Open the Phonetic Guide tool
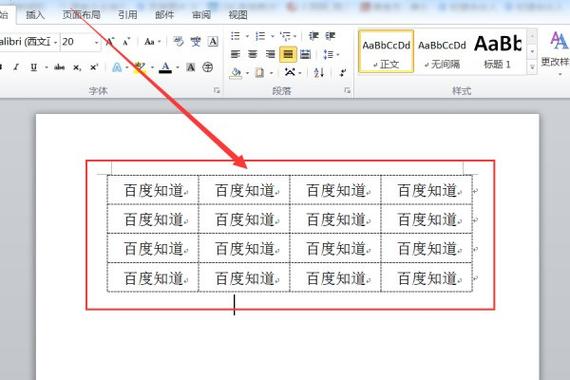 [x=196, y=42]
